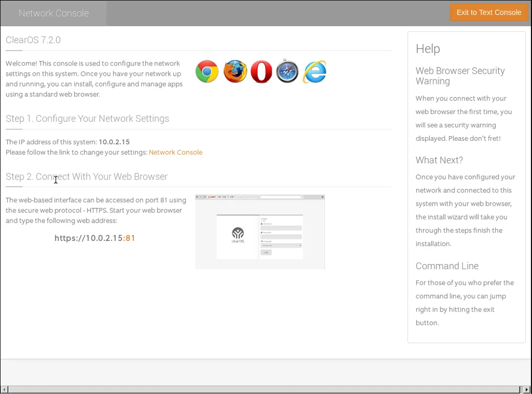Viewport: 532px width, 394px height.
Task: Click the right arrow of horizontal scrollbar
Action: tap(526, 389)
